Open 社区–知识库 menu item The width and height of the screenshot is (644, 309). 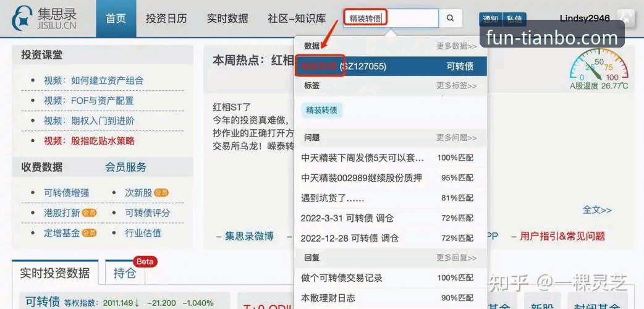[x=297, y=19]
